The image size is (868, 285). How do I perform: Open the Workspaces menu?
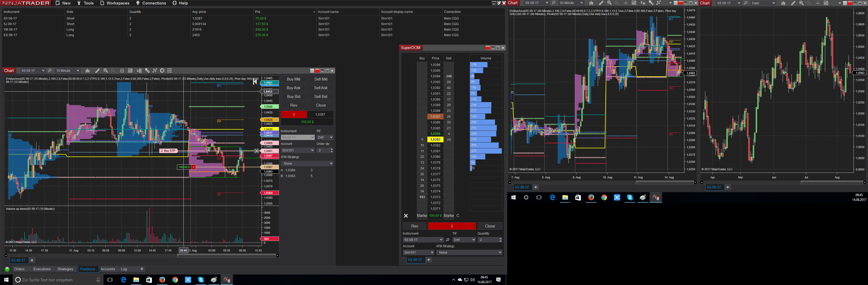(x=115, y=3)
